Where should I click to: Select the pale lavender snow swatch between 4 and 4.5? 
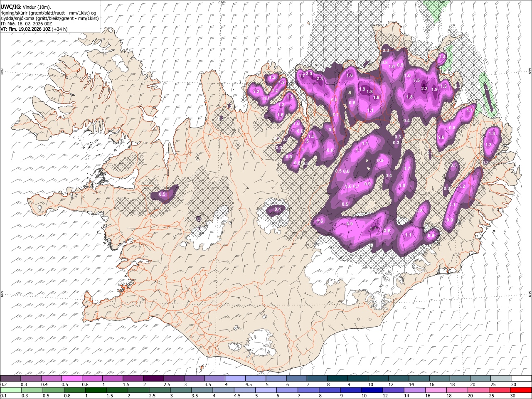[x=235, y=378]
